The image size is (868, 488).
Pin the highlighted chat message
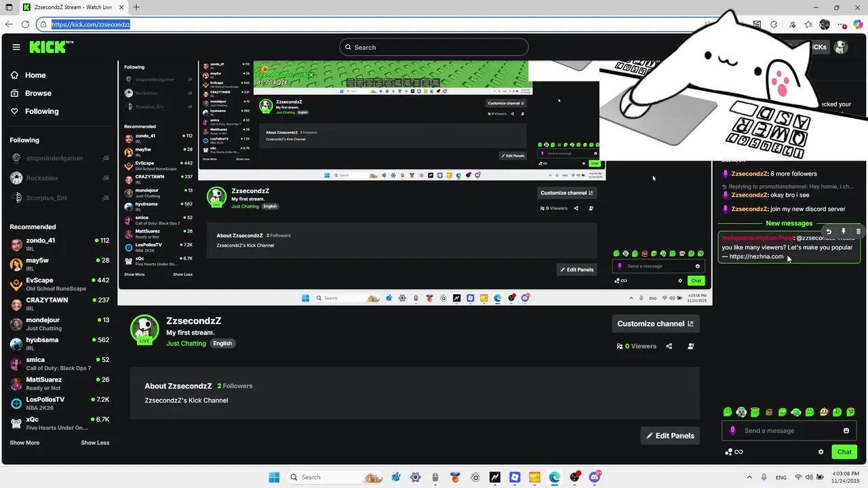[x=844, y=232]
